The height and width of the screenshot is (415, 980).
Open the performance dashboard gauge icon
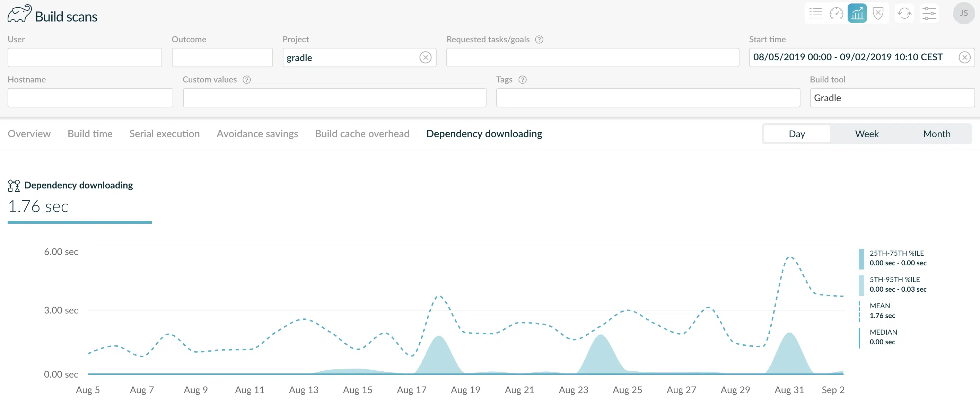pyautogui.click(x=836, y=14)
